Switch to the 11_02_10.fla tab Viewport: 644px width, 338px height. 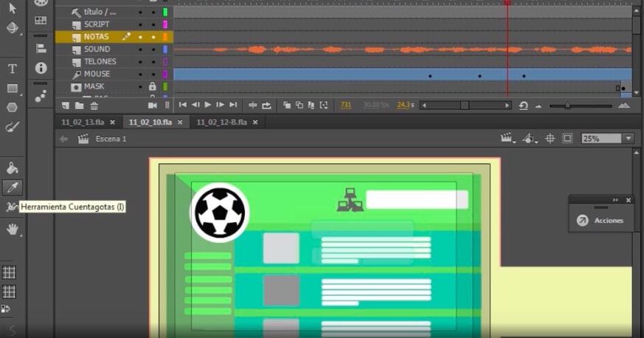coord(150,122)
